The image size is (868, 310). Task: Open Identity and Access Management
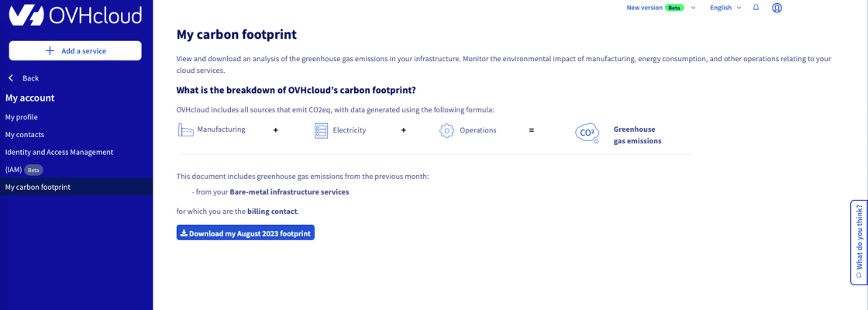click(59, 152)
